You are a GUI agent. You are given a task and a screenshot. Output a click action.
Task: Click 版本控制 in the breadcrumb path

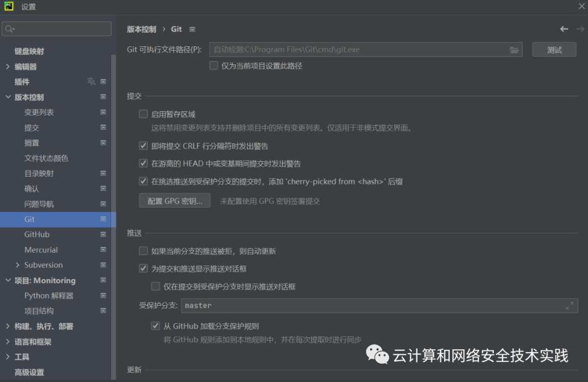click(140, 29)
